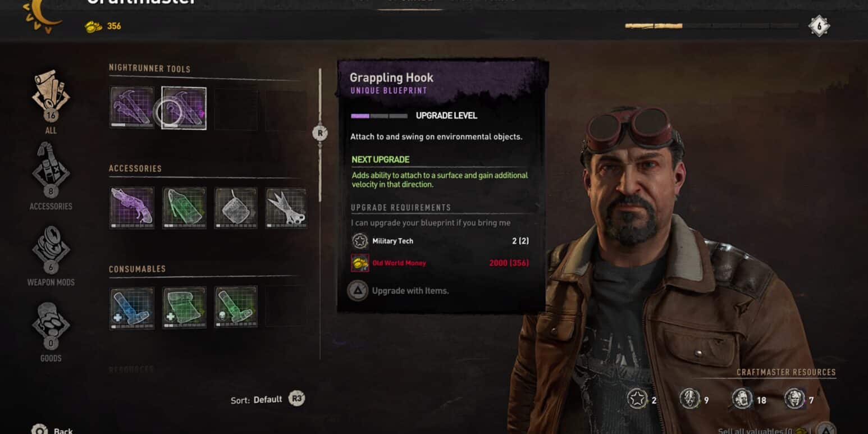Choose the purple accessory blueprint
This screenshot has width=868, height=434.
[131, 208]
